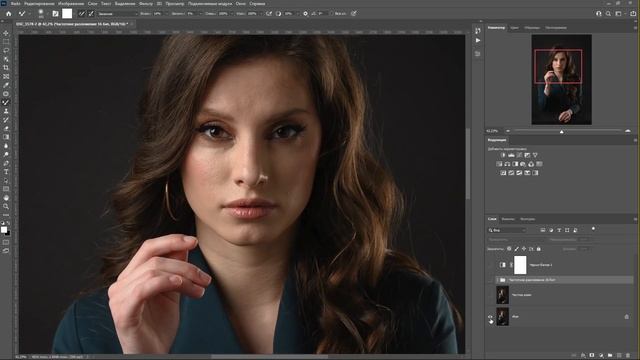Select the Crop tool
Image resolution: width=640 pixels, height=360 pixels.
[x=6, y=68]
